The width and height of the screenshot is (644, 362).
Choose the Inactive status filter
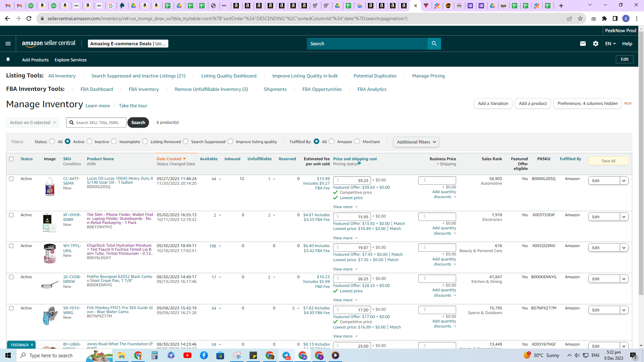click(x=90, y=141)
